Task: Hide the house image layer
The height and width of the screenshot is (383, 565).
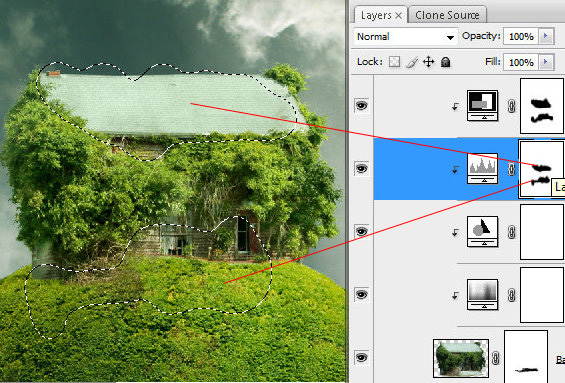Action: (x=361, y=357)
